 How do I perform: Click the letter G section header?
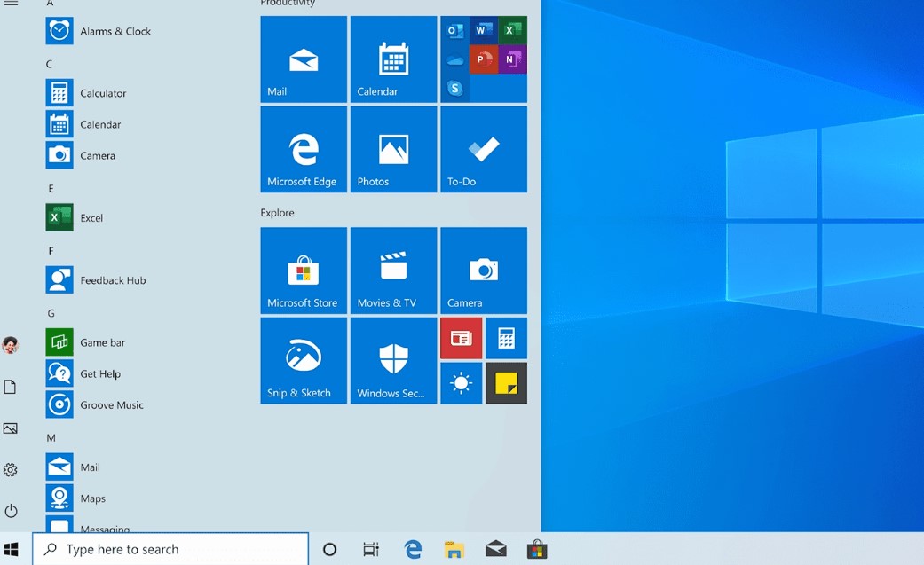coord(51,313)
